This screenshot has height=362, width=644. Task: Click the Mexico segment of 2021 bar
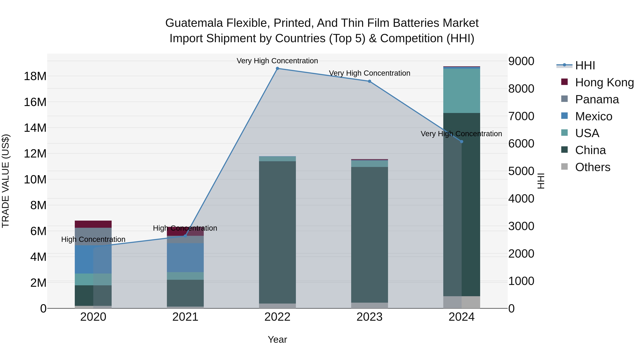click(185, 258)
